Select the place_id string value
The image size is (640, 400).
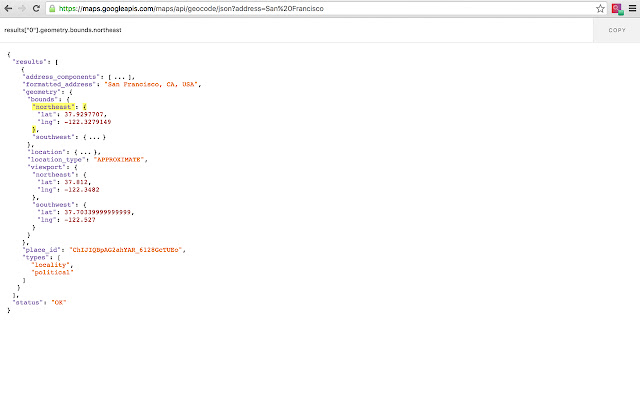click(126, 250)
